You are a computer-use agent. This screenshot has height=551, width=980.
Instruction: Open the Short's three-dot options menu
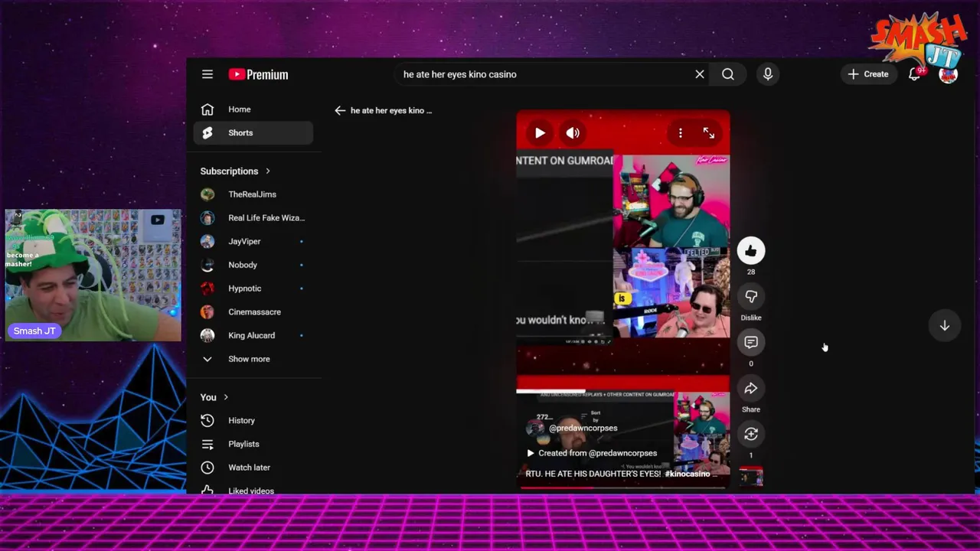click(x=680, y=133)
